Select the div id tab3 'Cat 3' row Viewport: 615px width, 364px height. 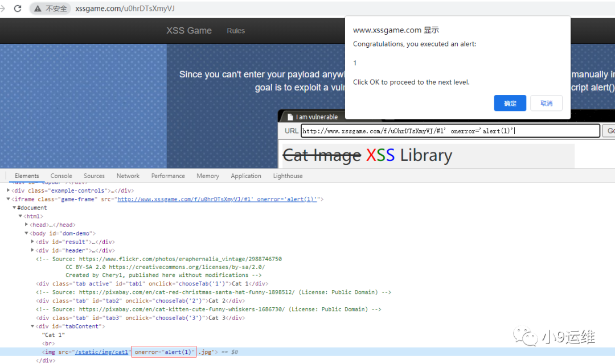141,318
